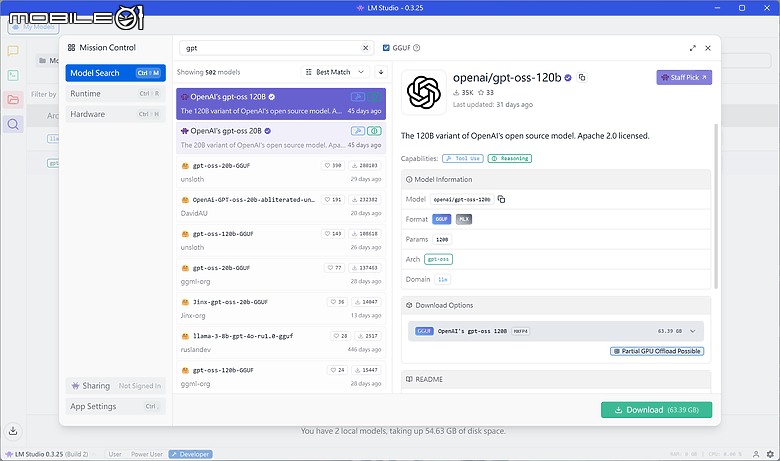Clear the gpt search text
This screenshot has height=461, width=780.
[x=366, y=48]
